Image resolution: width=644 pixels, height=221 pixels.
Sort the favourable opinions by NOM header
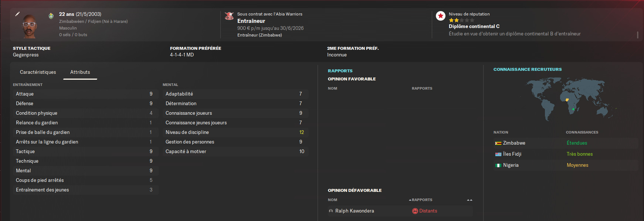332,89
